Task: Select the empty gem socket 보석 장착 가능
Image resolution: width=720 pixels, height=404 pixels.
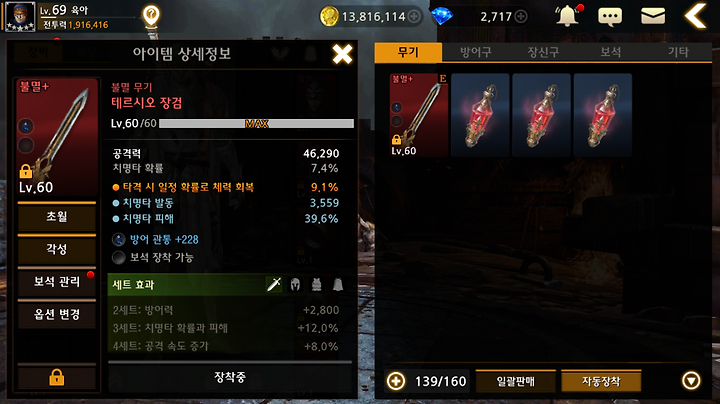Action: (119, 258)
